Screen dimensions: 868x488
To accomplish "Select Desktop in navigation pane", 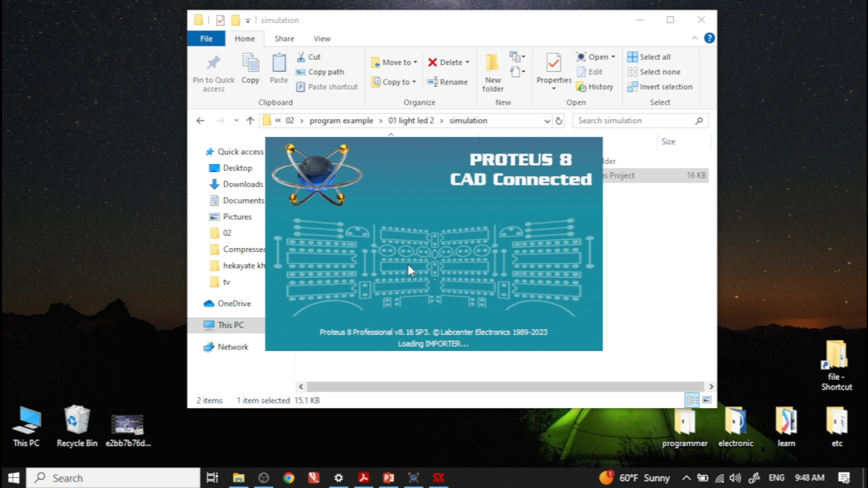I will tap(231, 168).
